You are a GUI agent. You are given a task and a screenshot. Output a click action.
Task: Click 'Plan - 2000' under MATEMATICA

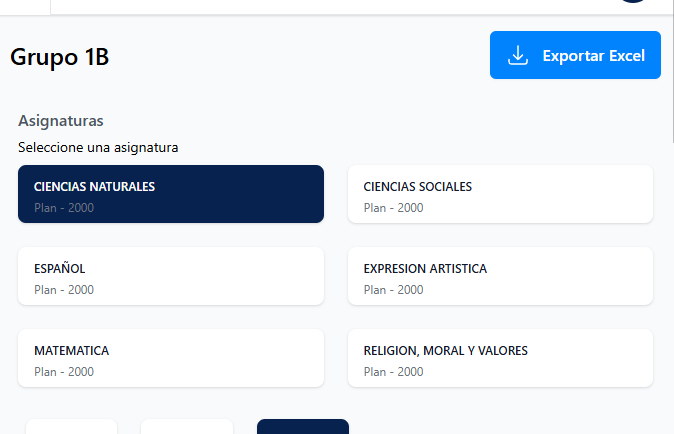(x=64, y=372)
